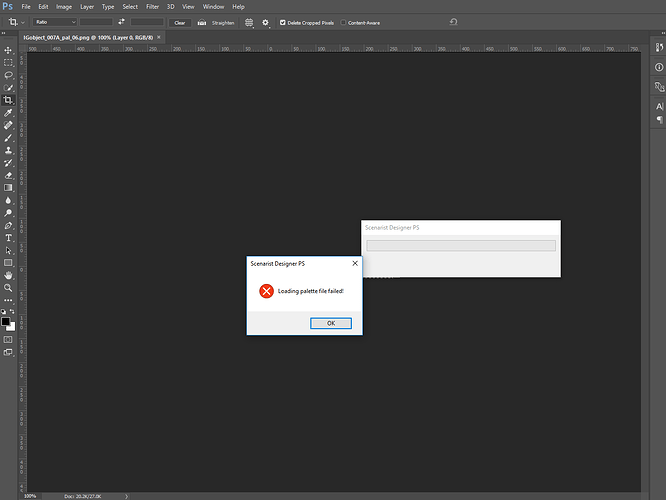The height and width of the screenshot is (500, 666).
Task: Select the History Brush tool
Action: tap(8, 163)
